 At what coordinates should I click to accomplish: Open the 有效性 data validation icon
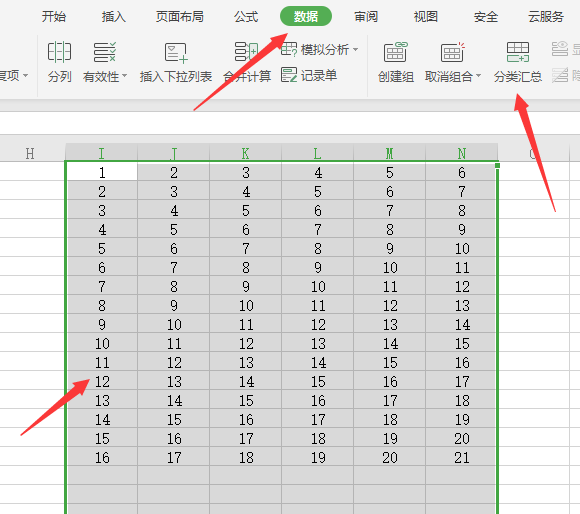pyautogui.click(x=105, y=52)
